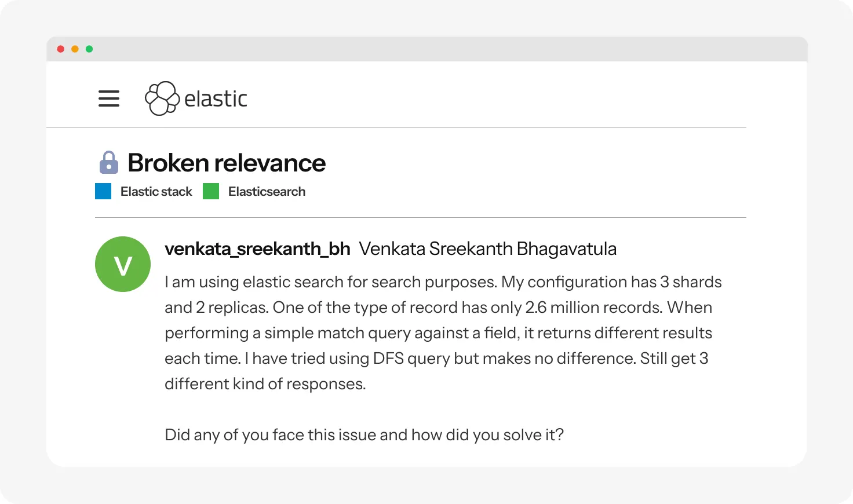
Task: Click the name Venkata Sreekanth Bhagavatula
Action: coord(488,249)
